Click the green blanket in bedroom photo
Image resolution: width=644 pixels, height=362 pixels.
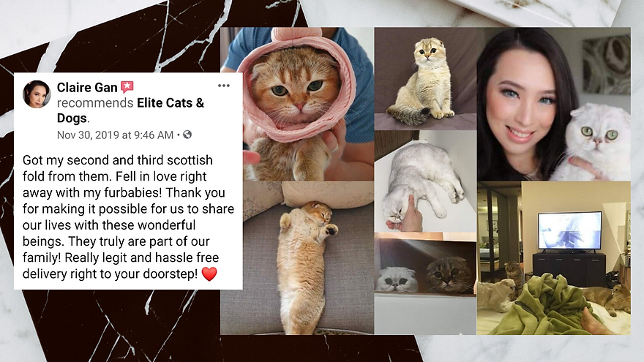[542, 303]
